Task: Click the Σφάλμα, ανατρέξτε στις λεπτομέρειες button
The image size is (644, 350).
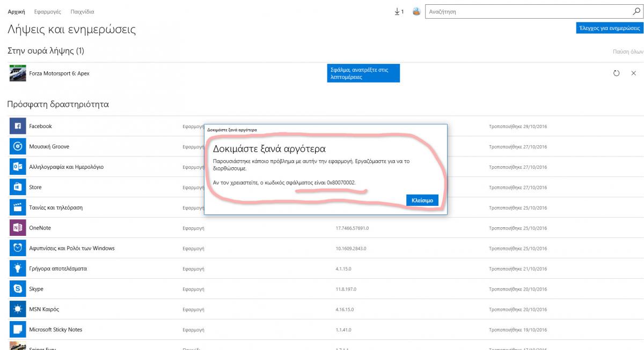Action: click(x=363, y=73)
